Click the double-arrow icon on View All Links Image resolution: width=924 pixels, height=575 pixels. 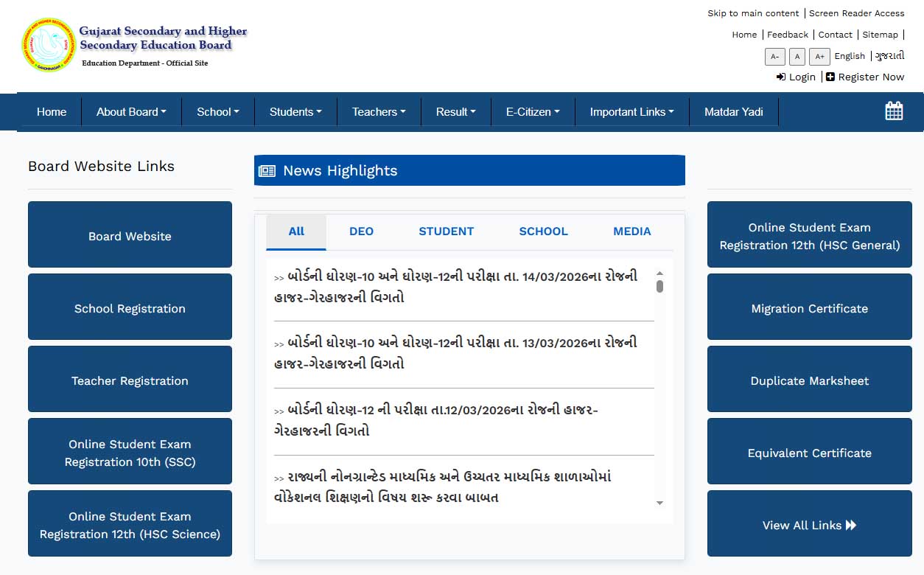point(850,525)
